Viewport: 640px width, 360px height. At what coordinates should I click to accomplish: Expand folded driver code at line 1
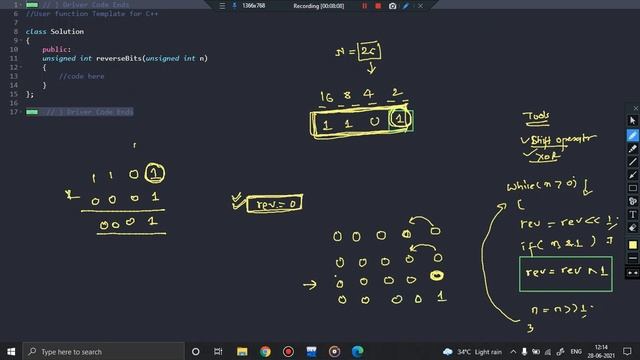[32, 4]
